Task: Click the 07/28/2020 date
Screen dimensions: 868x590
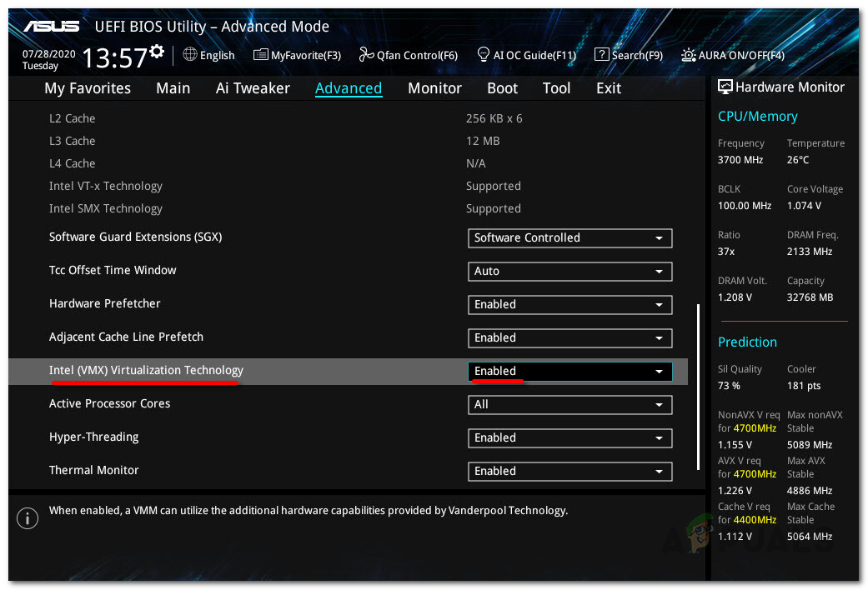Action: (48, 53)
